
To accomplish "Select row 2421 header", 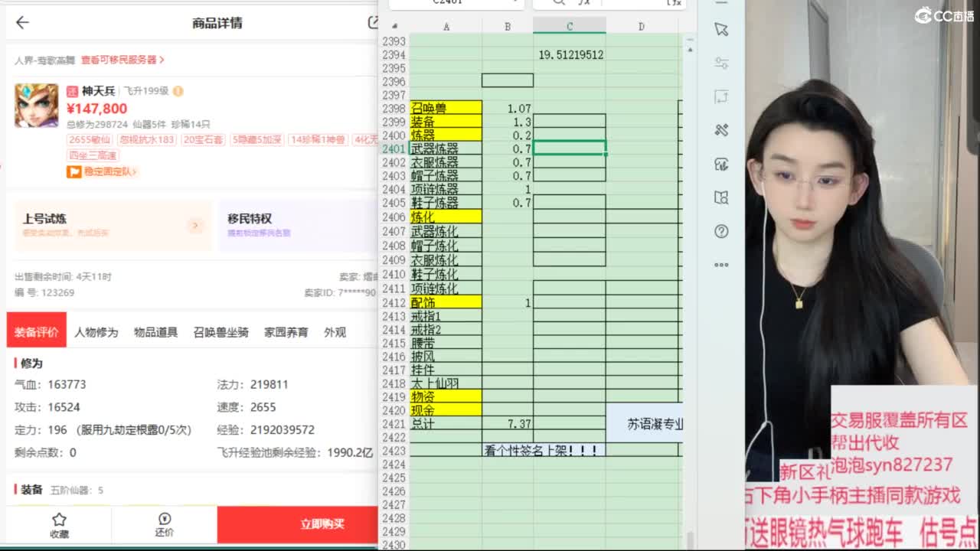I will tap(394, 424).
